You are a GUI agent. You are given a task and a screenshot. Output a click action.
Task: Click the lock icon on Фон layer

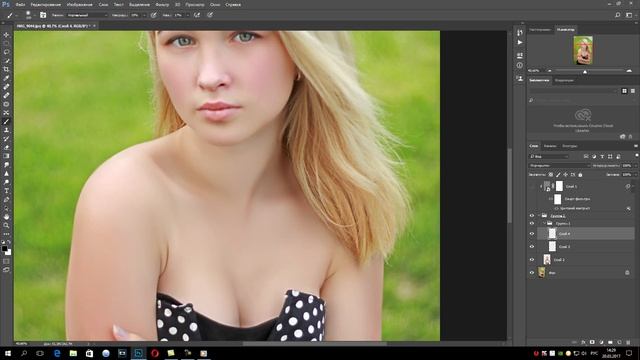pyautogui.click(x=627, y=273)
